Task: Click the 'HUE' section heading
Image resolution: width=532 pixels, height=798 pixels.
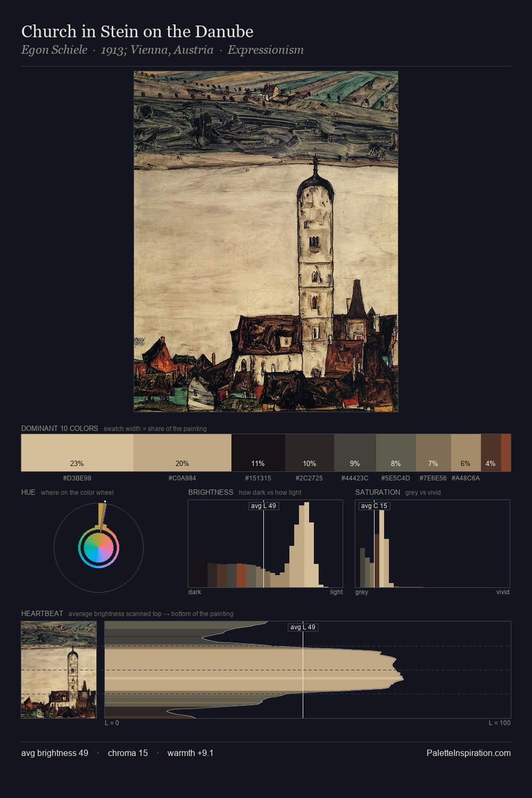Action: [28, 492]
